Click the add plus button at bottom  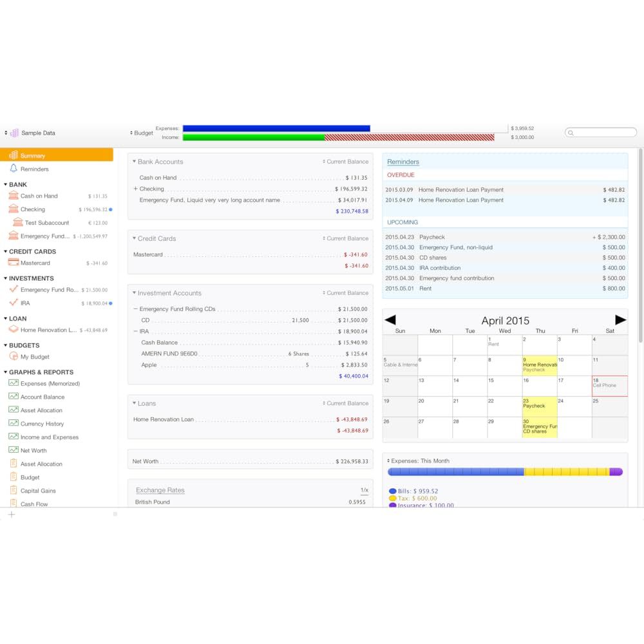click(x=12, y=514)
